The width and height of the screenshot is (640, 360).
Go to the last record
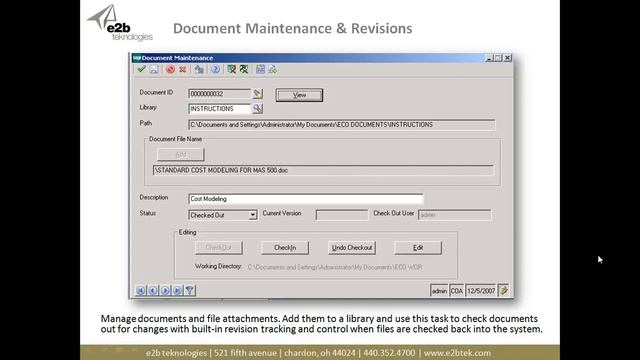coord(177,290)
